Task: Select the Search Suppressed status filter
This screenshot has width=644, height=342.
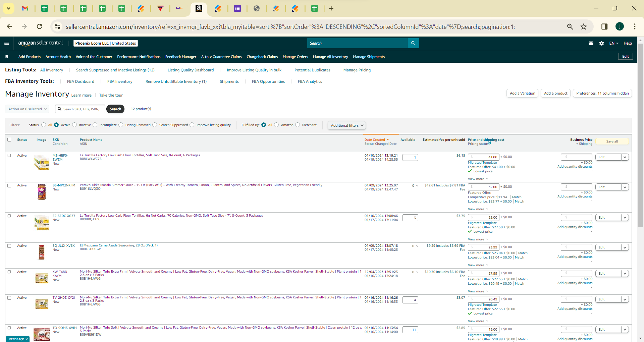Action: click(155, 125)
